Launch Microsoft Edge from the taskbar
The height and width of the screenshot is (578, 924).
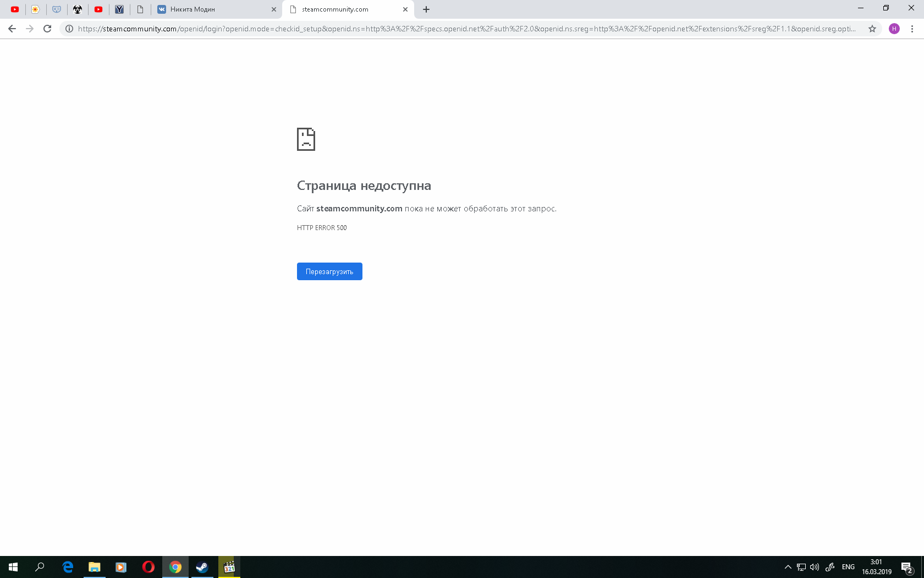pos(68,567)
